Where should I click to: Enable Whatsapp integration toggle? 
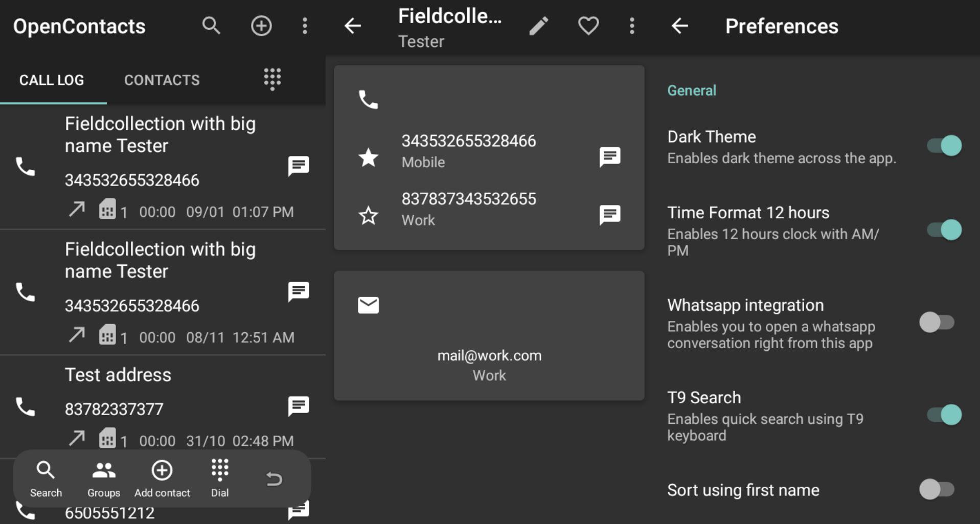click(x=937, y=323)
